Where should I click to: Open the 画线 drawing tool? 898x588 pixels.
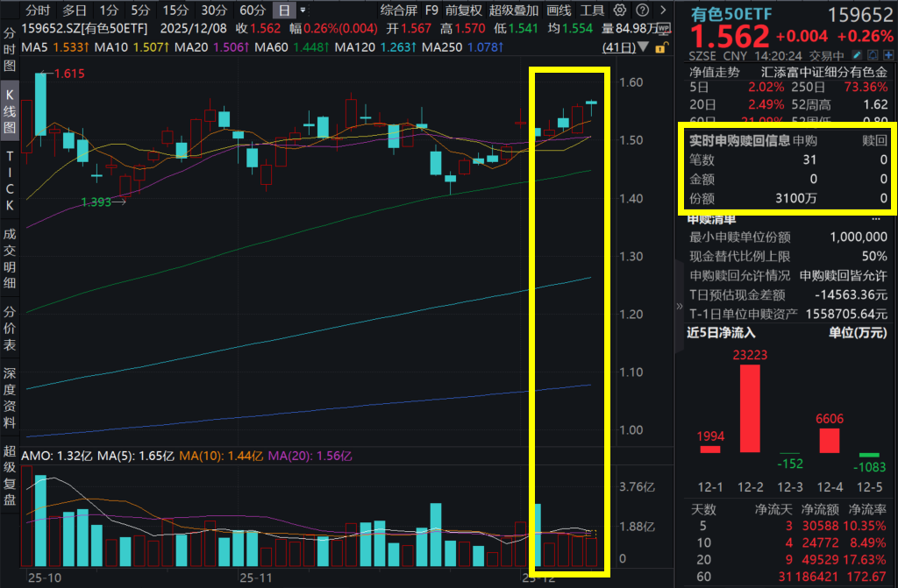pos(558,9)
